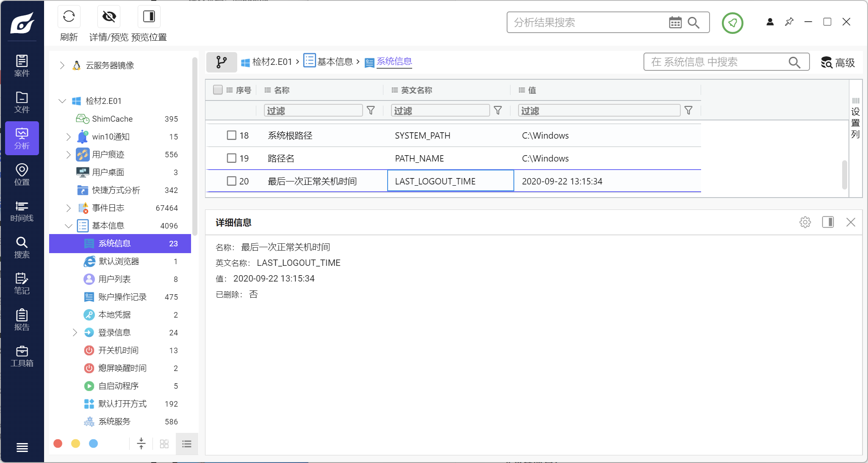Expand 用户痕迹 node
The image size is (868, 463).
click(x=69, y=154)
